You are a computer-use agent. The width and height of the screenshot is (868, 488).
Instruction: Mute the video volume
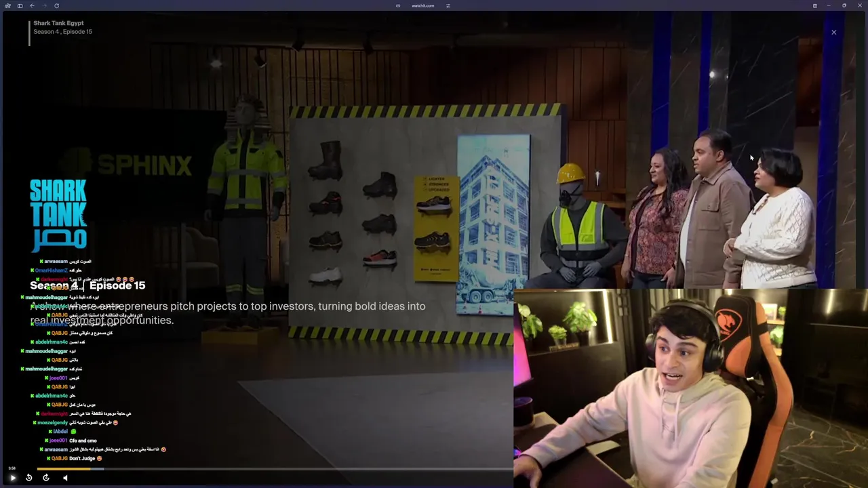[x=65, y=478]
